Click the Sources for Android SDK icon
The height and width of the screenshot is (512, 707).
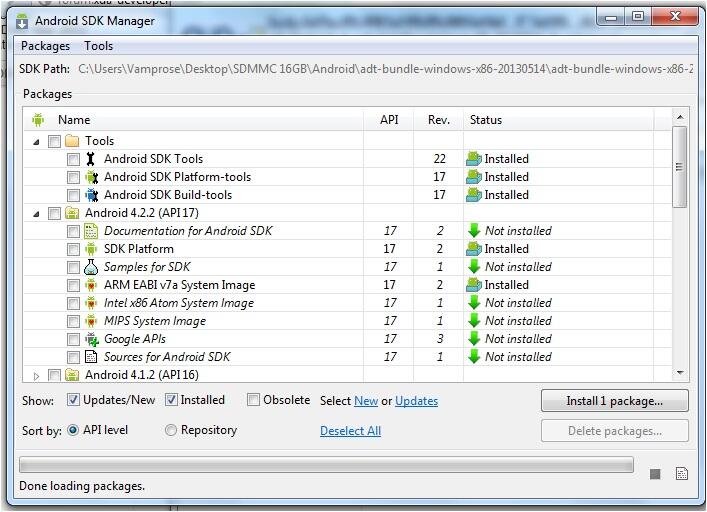(x=91, y=357)
